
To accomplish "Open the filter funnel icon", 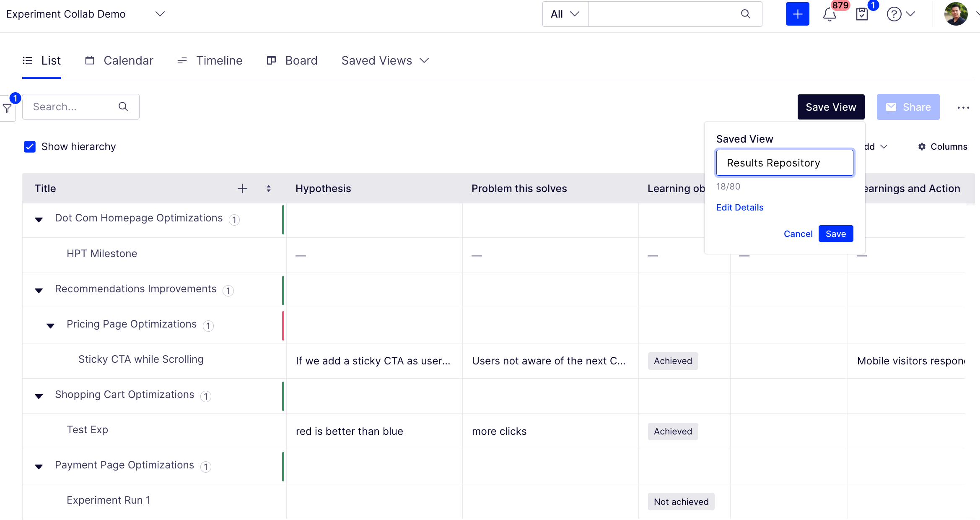I will [7, 108].
